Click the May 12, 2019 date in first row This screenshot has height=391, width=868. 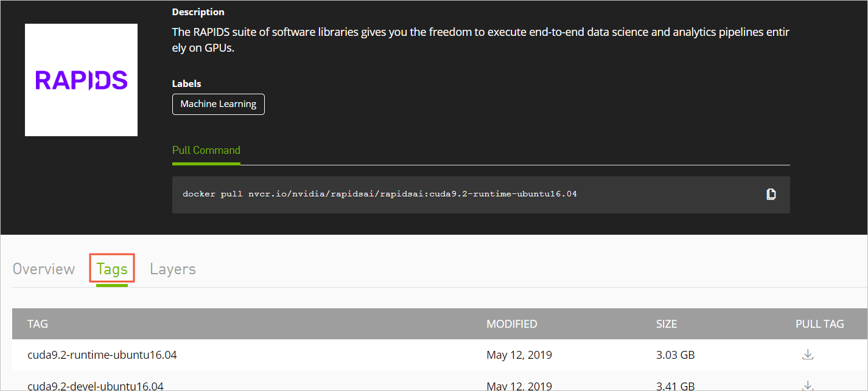tap(519, 355)
